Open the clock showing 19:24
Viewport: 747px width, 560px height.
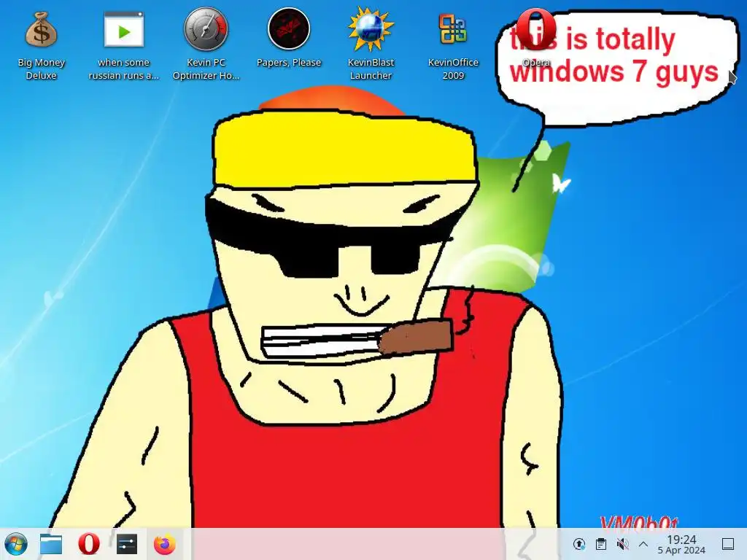click(x=681, y=544)
